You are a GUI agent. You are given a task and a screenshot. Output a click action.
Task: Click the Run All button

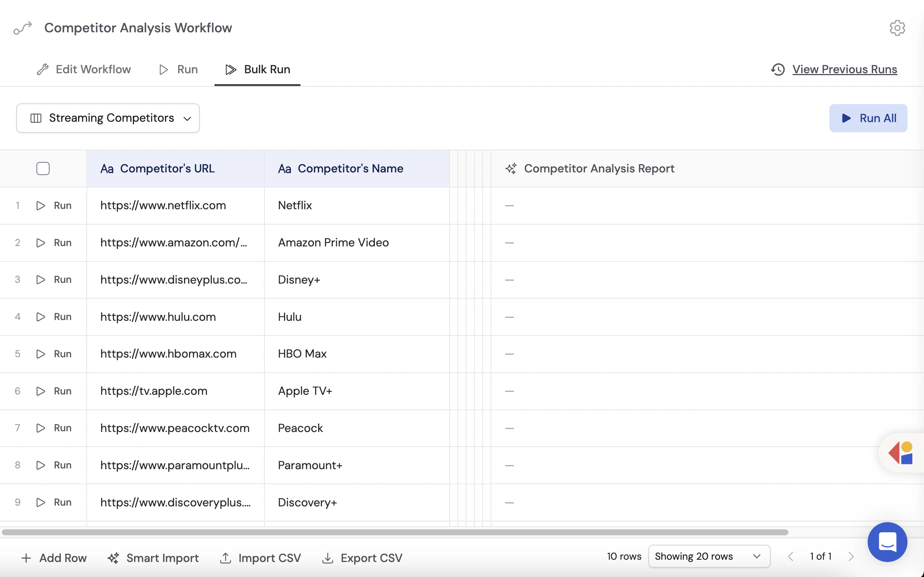(x=868, y=118)
